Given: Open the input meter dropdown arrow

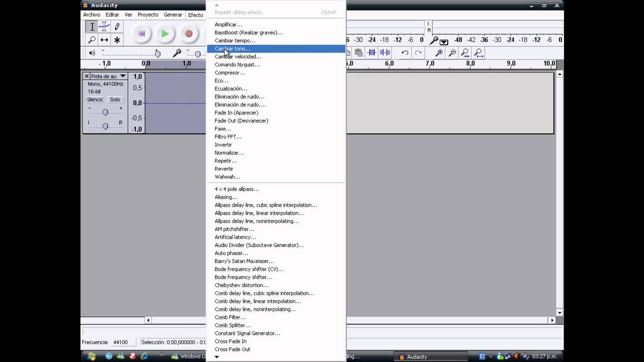Looking at the screenshot, I should click(444, 42).
